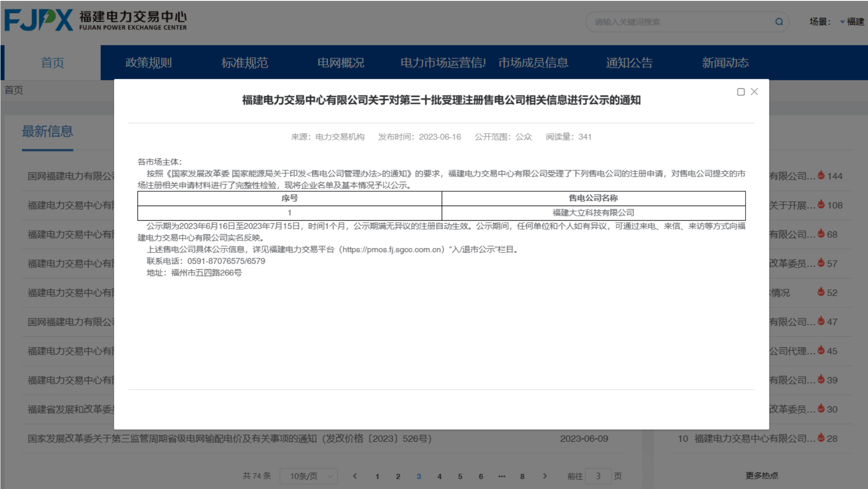The width and height of the screenshot is (868, 489).
Task: Click the flame icon beside 30
Action: click(x=821, y=408)
